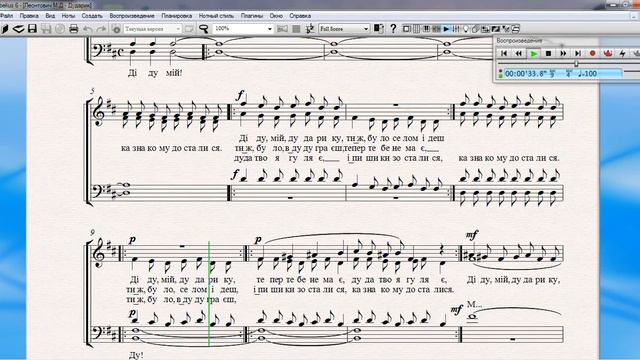Screen dimensions: 640x360
Task: Click the Print icon in the toolbar
Action: click(73, 29)
